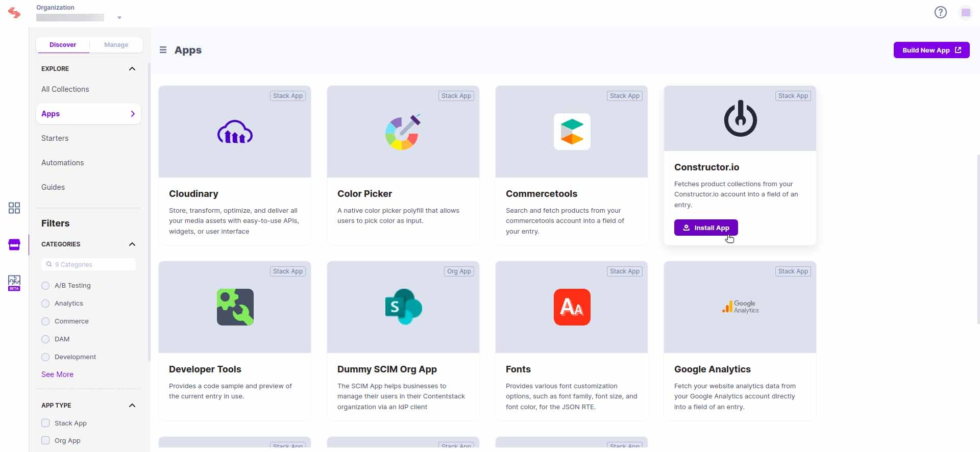This screenshot has height=452, width=980.
Task: Open the Google Analytics app title
Action: click(713, 369)
